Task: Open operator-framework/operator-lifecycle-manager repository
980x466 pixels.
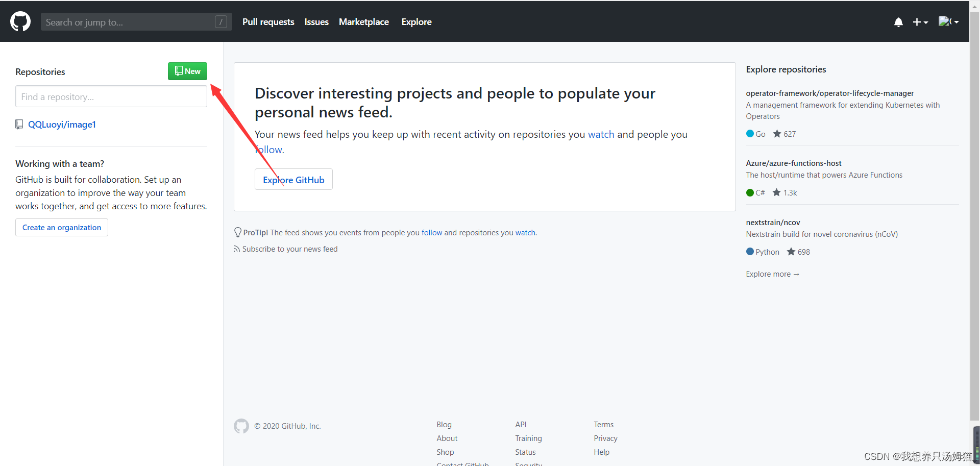Action: (829, 93)
